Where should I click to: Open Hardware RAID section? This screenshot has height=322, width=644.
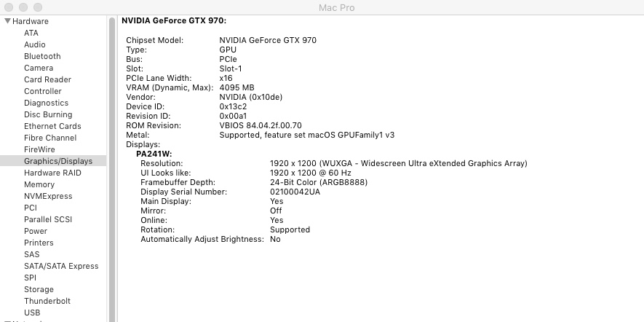tap(52, 173)
